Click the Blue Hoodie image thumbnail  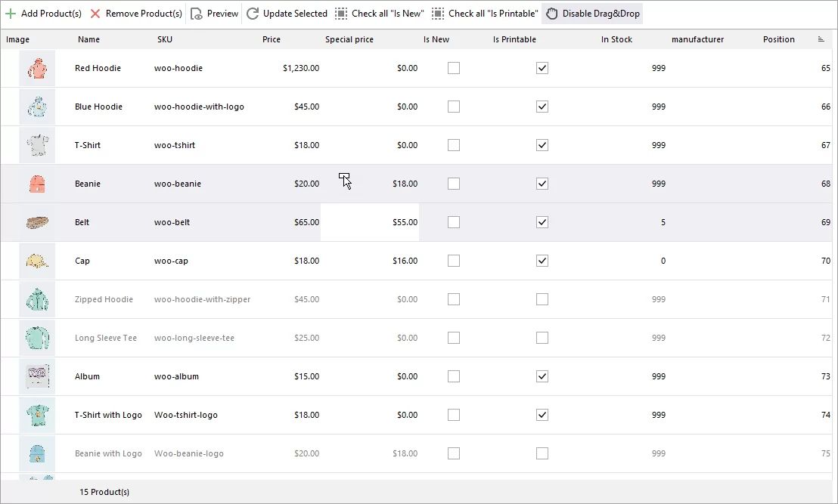click(36, 107)
